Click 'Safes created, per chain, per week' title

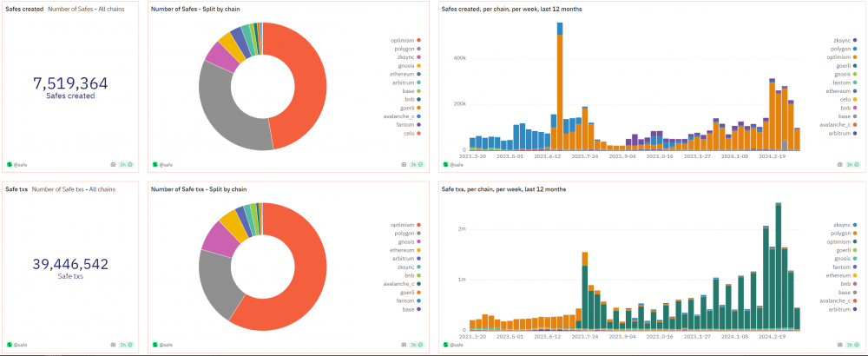coord(511,9)
